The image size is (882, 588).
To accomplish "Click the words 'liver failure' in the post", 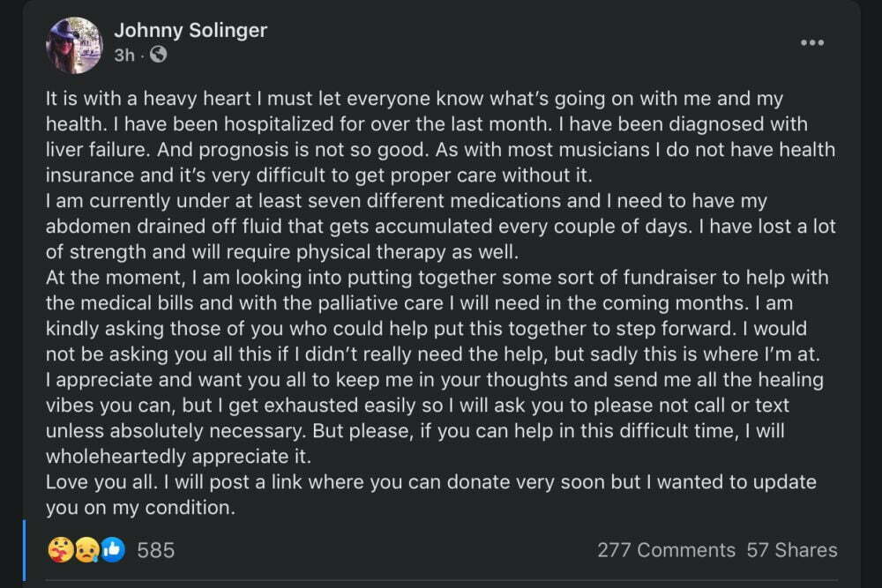I will tap(98, 150).
